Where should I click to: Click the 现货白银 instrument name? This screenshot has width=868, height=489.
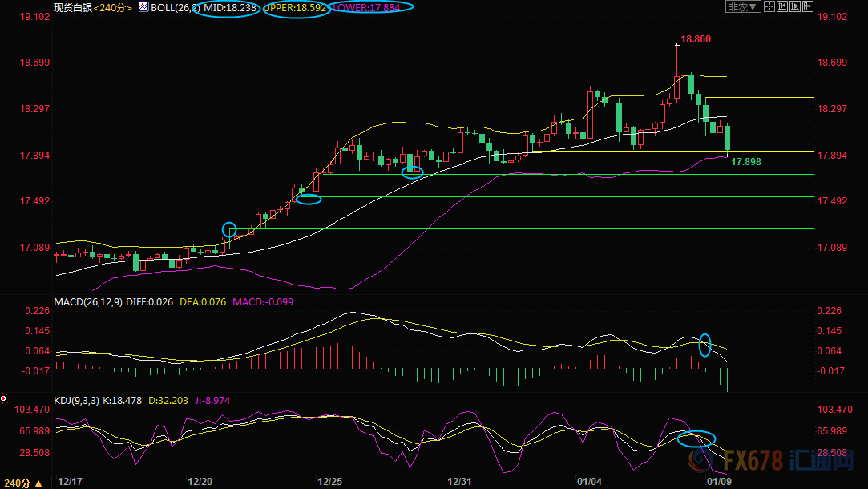[x=72, y=7]
